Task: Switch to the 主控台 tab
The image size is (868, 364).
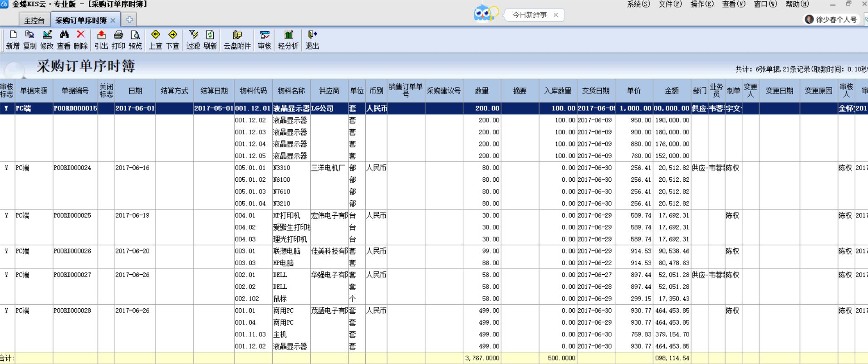Action: pyautogui.click(x=34, y=20)
